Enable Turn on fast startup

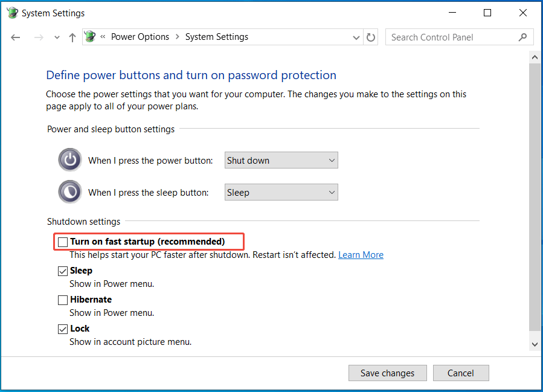pos(62,241)
